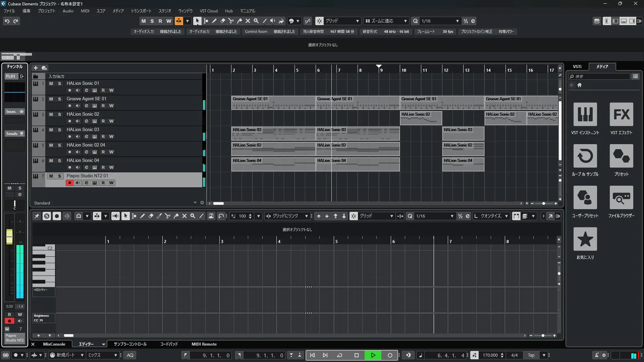The height and width of the screenshot is (362, 644).
Task: Toggle record enable on Piapro Studio NT2 track
Action: coord(69,183)
